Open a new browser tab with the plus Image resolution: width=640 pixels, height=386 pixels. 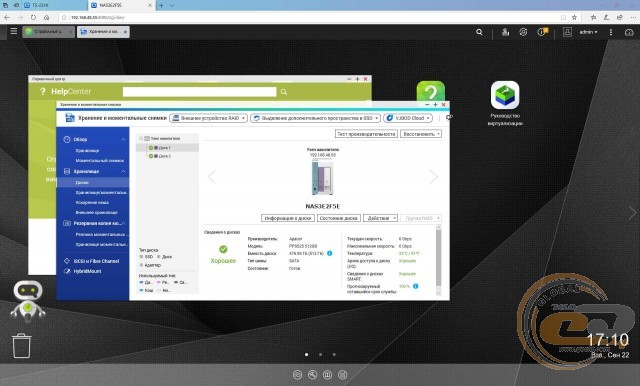[x=161, y=5]
